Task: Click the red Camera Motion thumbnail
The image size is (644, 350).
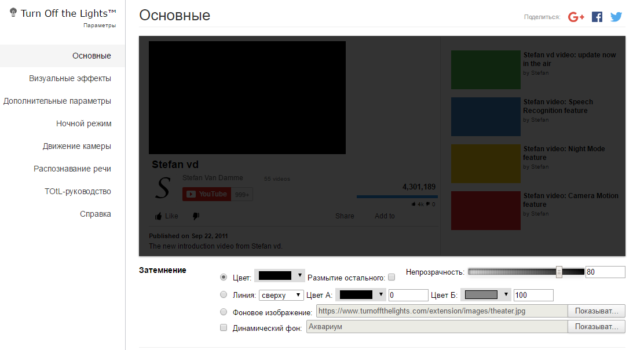Action: pyautogui.click(x=485, y=210)
